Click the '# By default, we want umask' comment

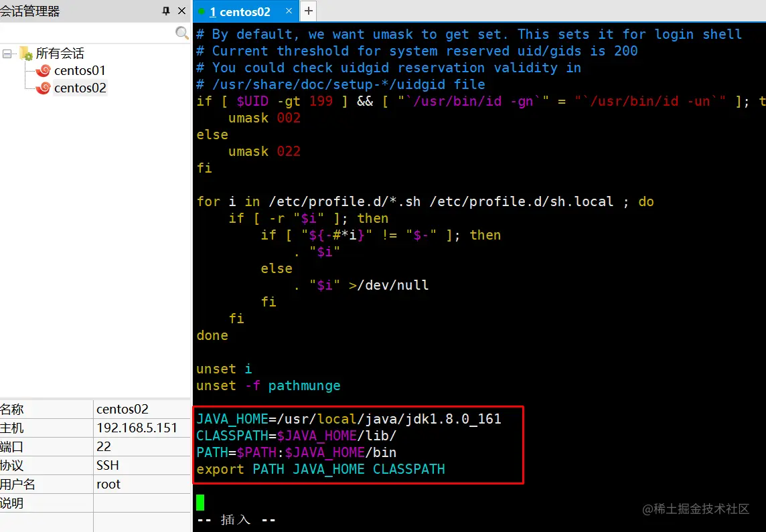[469, 34]
